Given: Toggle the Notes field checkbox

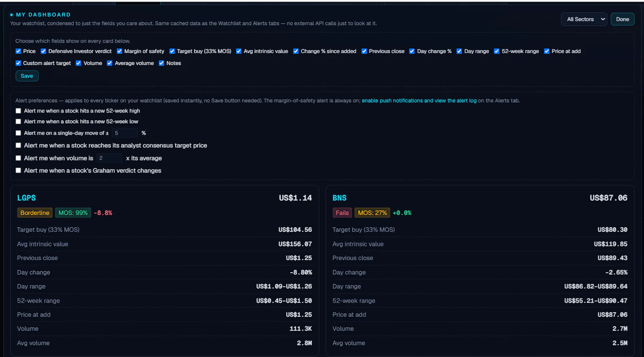Looking at the screenshot, I should [161, 63].
